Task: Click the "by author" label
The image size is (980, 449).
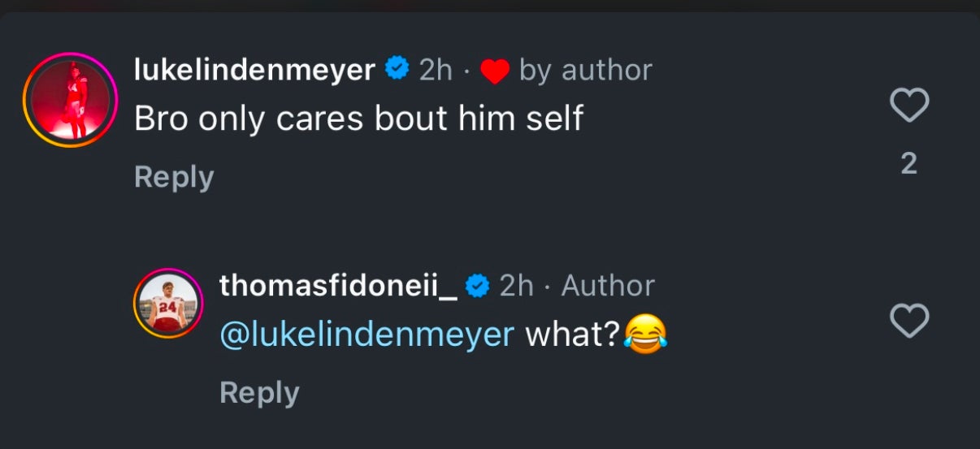Action: [585, 71]
